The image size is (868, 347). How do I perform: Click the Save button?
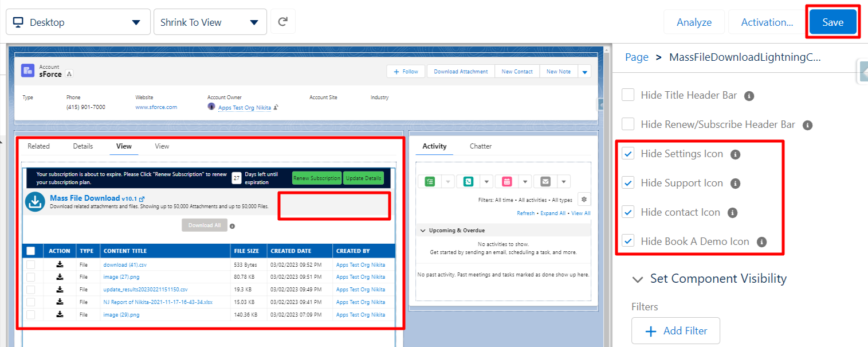[x=832, y=22]
